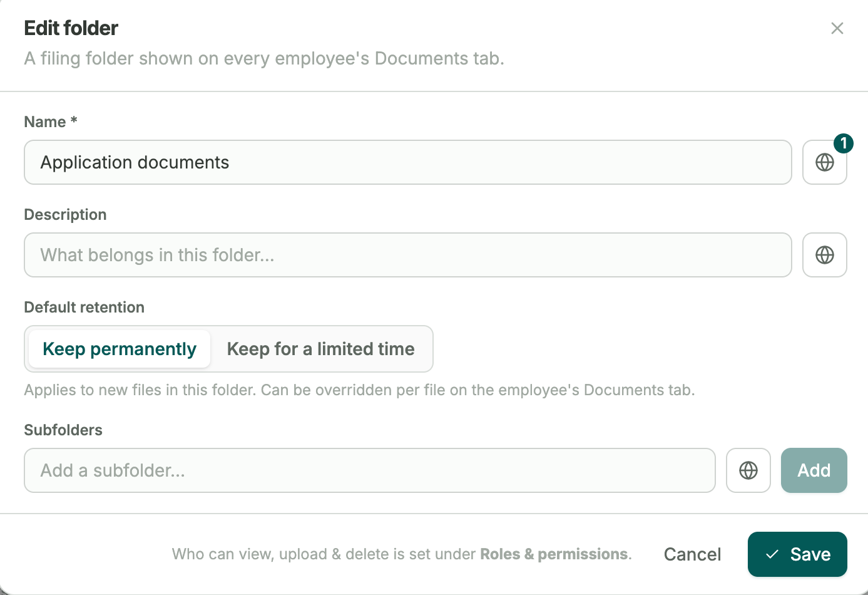
Task: Click the Description label
Action: [65, 215]
